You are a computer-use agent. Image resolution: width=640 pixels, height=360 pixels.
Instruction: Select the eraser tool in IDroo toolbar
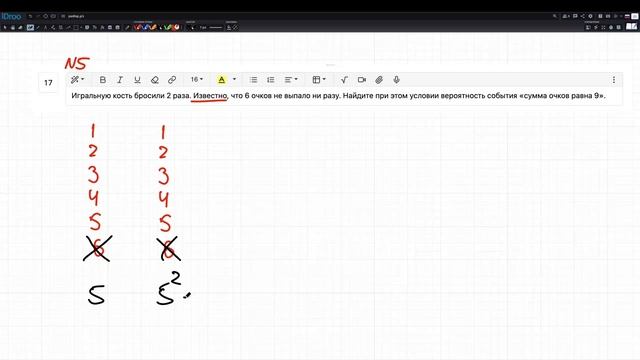(20, 27)
